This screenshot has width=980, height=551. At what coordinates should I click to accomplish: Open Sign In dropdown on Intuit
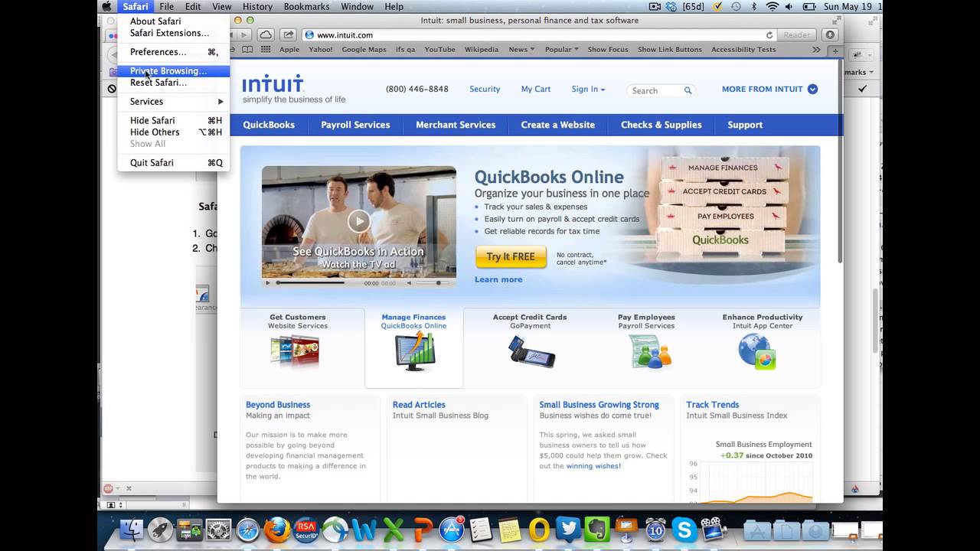point(588,89)
